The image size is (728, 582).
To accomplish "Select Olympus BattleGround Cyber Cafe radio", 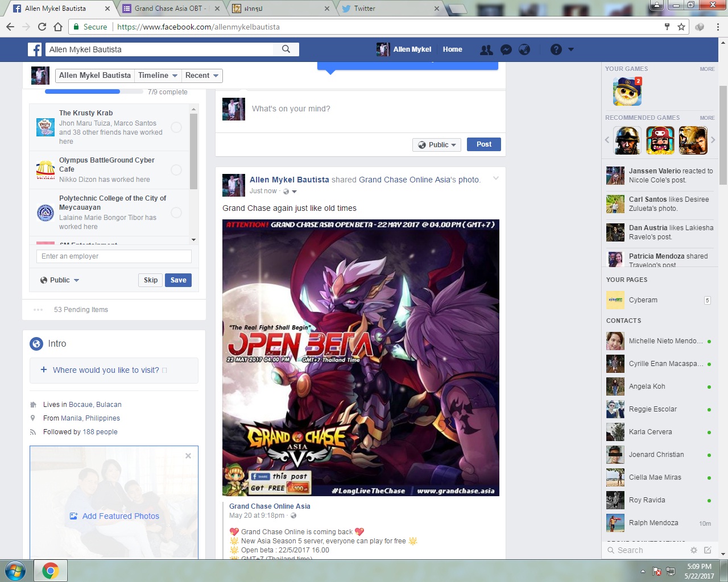I will click(x=176, y=170).
